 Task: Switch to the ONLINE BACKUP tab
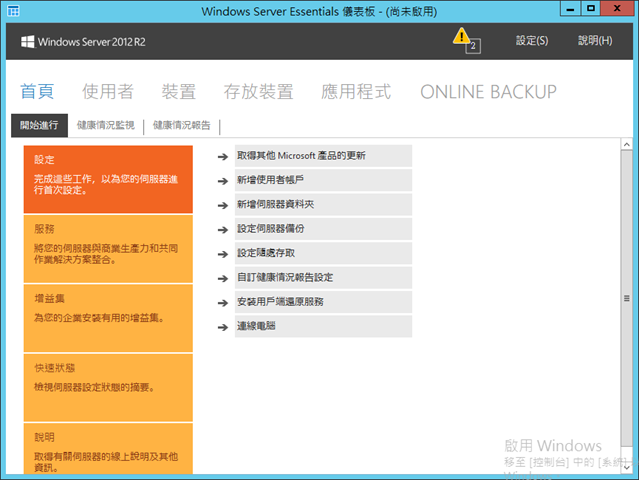(x=488, y=92)
